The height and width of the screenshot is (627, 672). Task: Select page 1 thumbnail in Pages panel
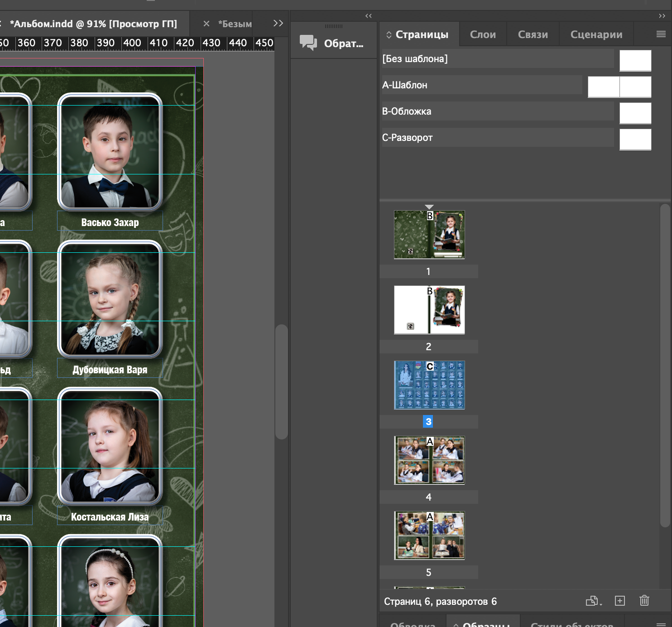(429, 235)
